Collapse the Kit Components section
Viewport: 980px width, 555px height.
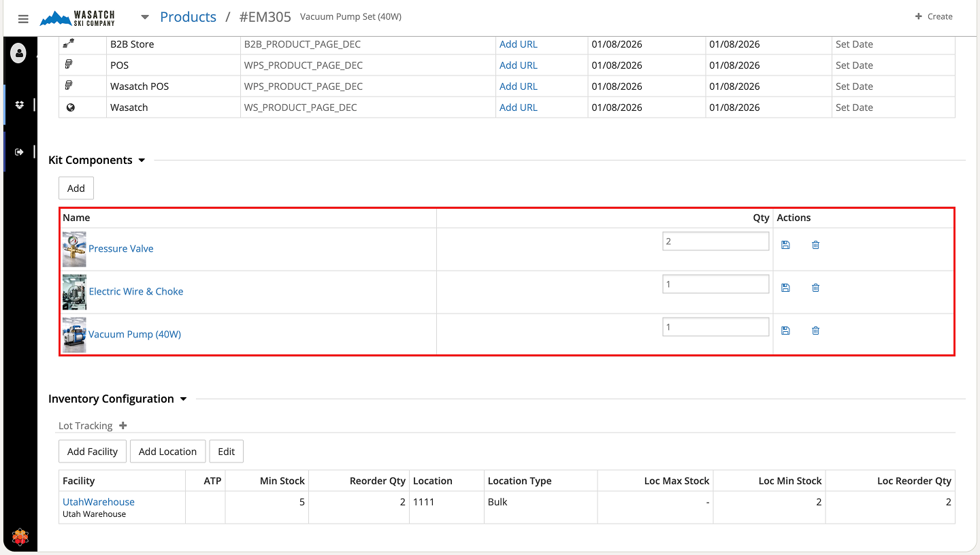coord(142,161)
